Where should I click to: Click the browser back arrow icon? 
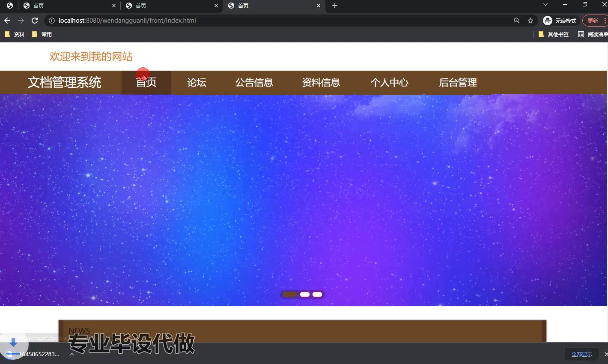pos(7,21)
